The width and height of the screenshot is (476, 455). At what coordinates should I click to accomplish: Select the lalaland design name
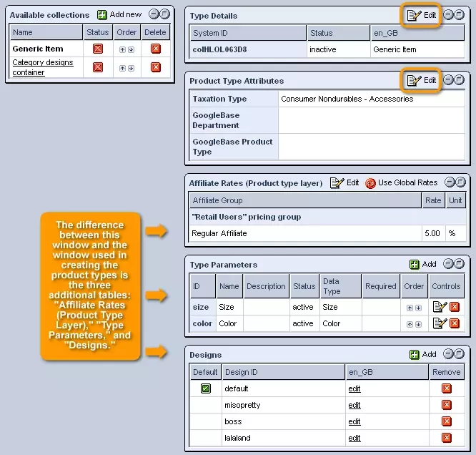pyautogui.click(x=237, y=438)
